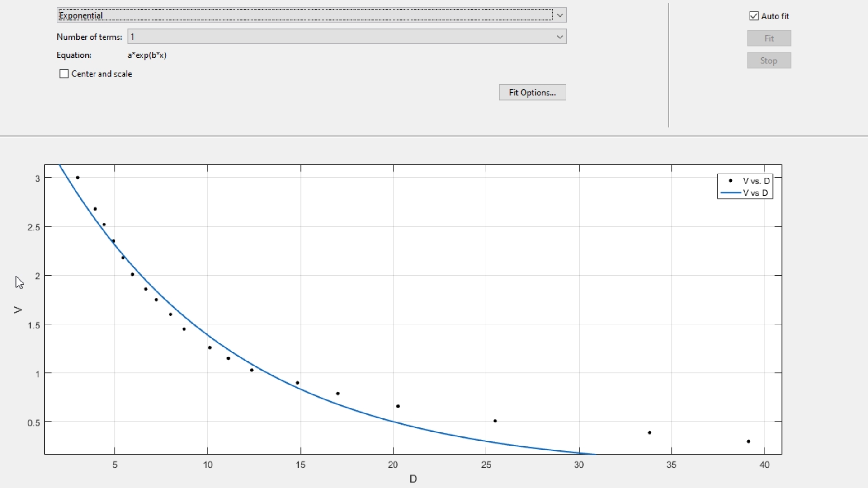Enable the Center and scale checkbox
Screen dimensions: 868x488
click(64, 74)
